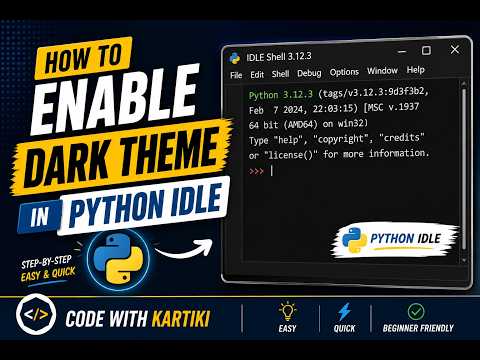This screenshot has height=360, width=480.
Task: Open the Window menu
Action: pyautogui.click(x=382, y=71)
